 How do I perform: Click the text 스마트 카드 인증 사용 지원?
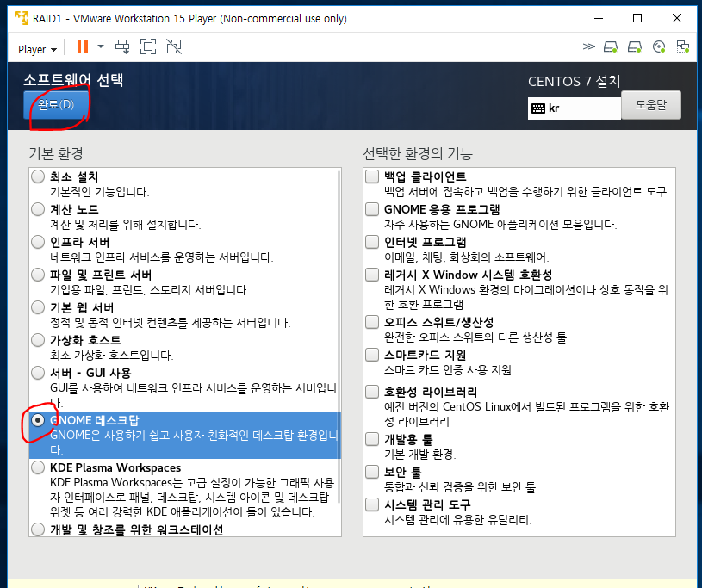click(448, 370)
